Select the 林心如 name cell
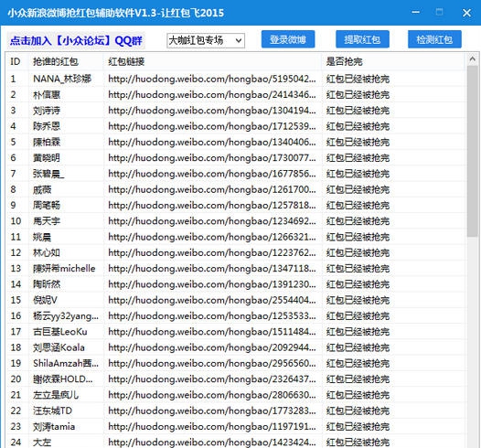481x448 pixels. (47, 253)
